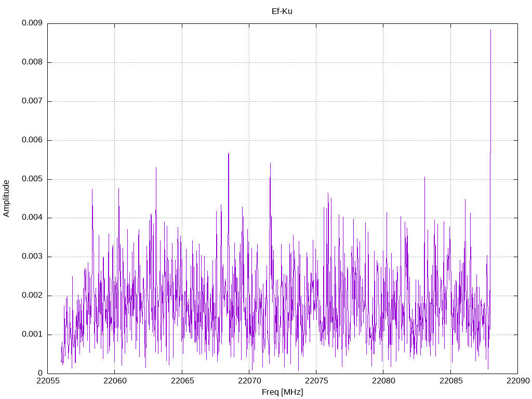Click the plot title "Ef-Ku"
Screen dimensions: 532x399
(282, 11)
